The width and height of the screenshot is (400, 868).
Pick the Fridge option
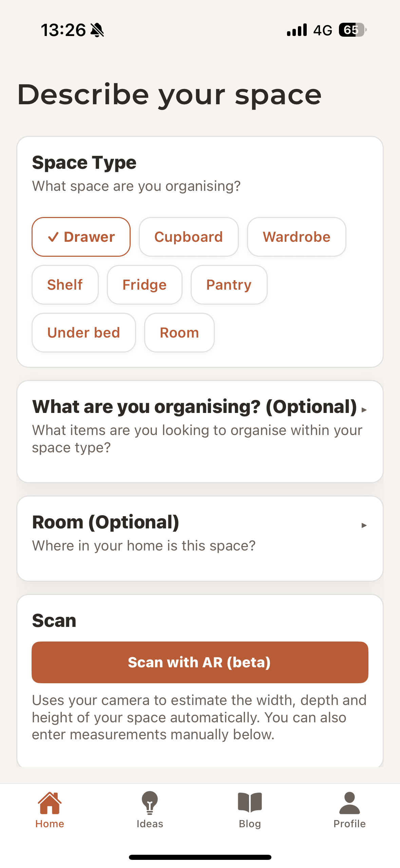145,285
